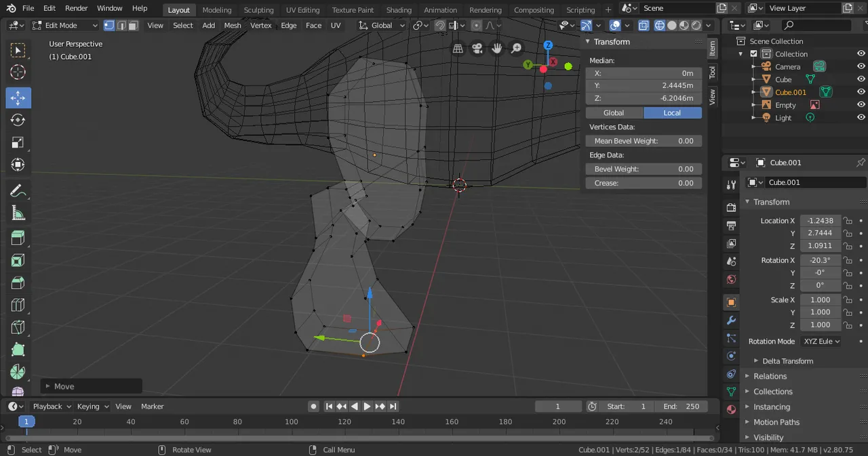Open the Playback dropdown in timeline

tap(52, 407)
